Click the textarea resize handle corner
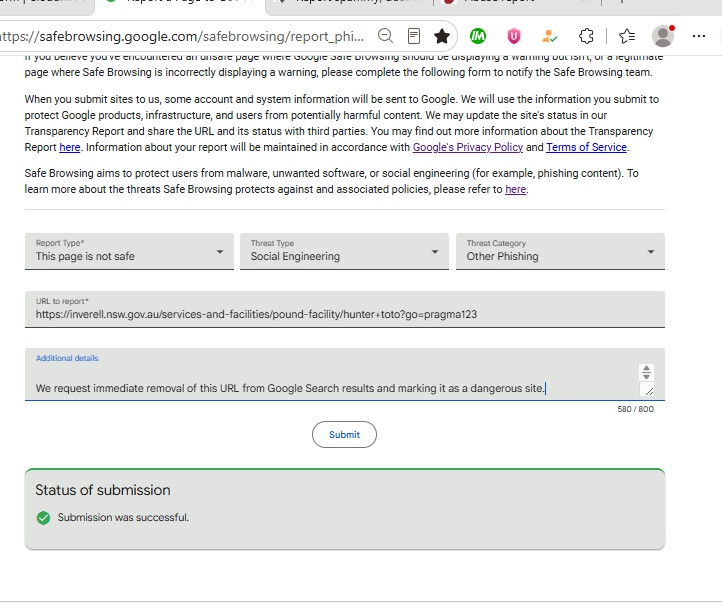Image resolution: width=722 pixels, height=603 pixels. [x=648, y=391]
